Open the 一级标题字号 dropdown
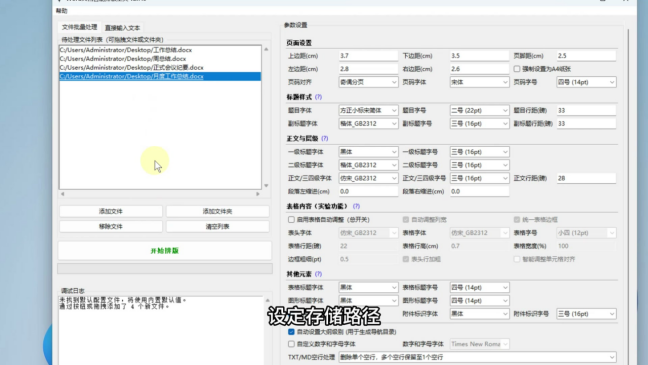Image resolution: width=648 pixels, height=365 pixels. click(x=479, y=152)
